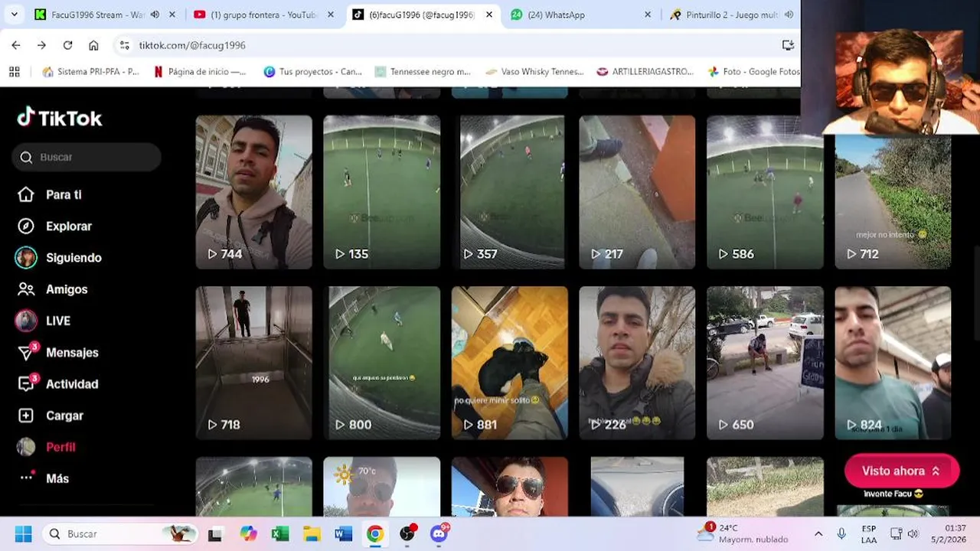This screenshot has width=980, height=551.
Task: Open the Vaso Whisky Tennes bookmark
Action: (x=534, y=71)
